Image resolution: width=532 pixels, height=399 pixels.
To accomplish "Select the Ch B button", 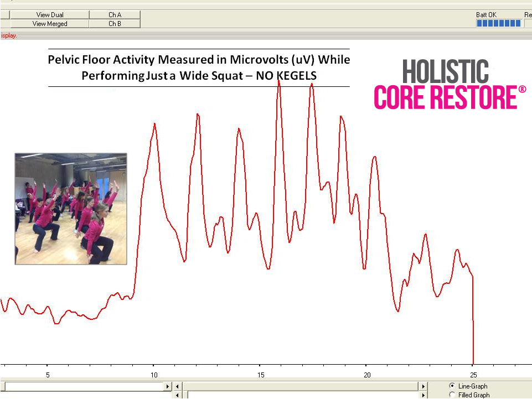I will pos(115,24).
